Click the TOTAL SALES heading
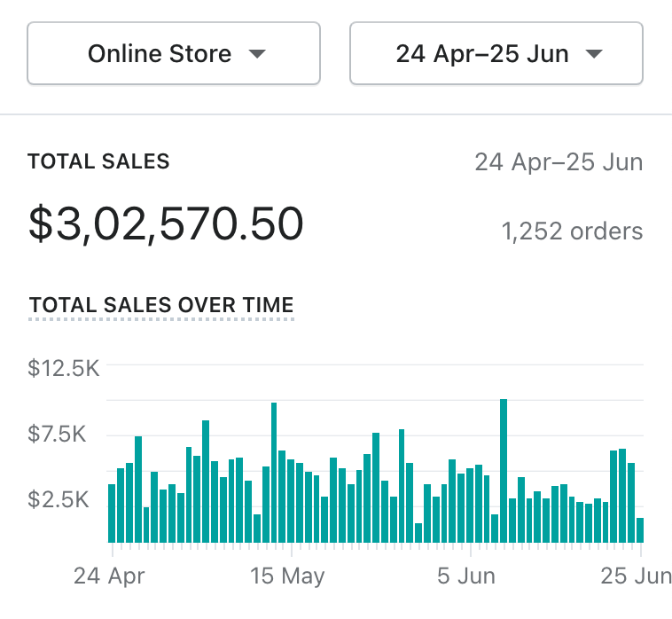Screen dimensions: 672x619 tap(98, 161)
